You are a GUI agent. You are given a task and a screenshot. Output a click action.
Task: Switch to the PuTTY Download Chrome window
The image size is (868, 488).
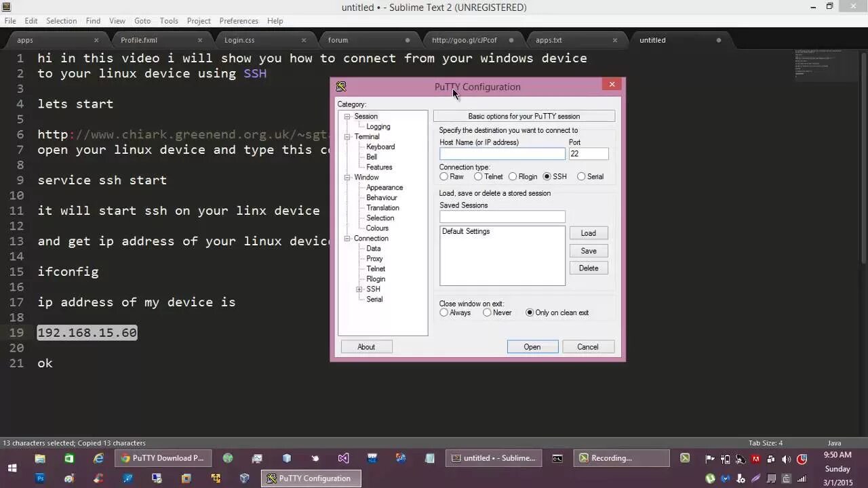[163, 458]
